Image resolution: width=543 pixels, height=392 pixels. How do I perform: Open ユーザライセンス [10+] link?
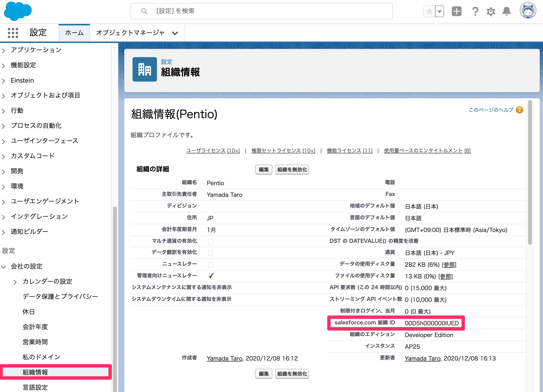(x=213, y=151)
